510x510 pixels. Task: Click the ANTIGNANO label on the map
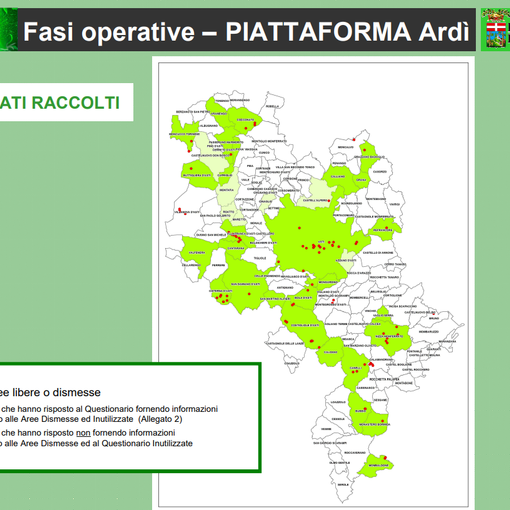(x=285, y=287)
